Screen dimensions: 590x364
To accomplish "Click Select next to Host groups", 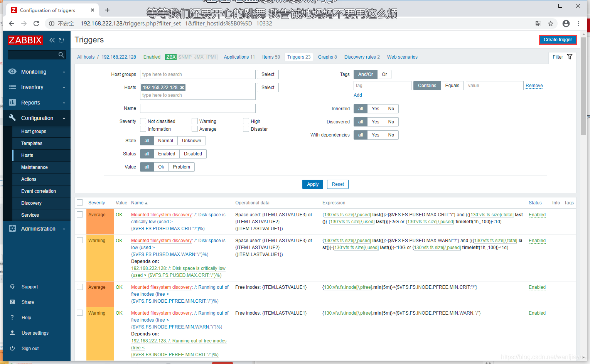I will pos(268,74).
